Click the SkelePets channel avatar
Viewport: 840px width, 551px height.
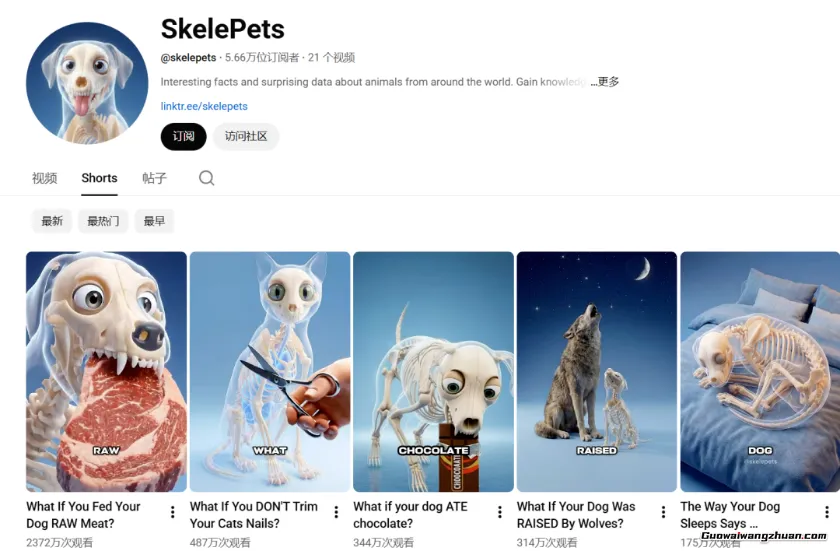87,84
